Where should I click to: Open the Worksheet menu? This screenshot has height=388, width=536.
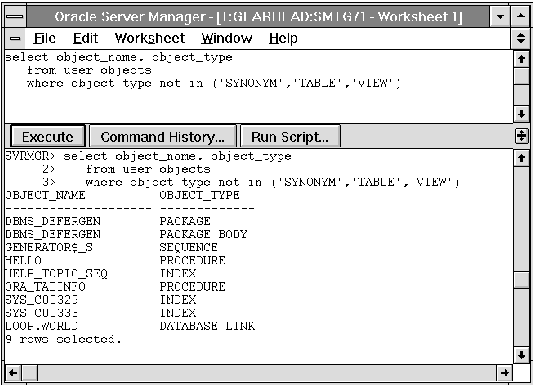(150, 38)
